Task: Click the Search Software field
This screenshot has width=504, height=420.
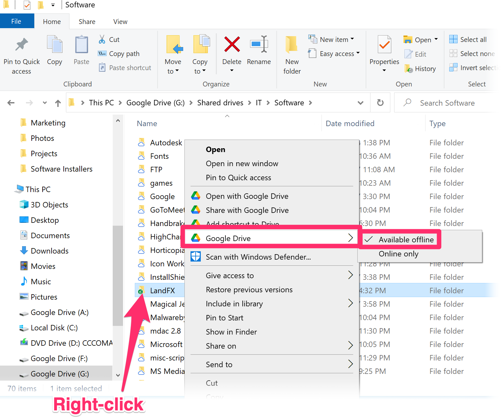Action: point(447,103)
